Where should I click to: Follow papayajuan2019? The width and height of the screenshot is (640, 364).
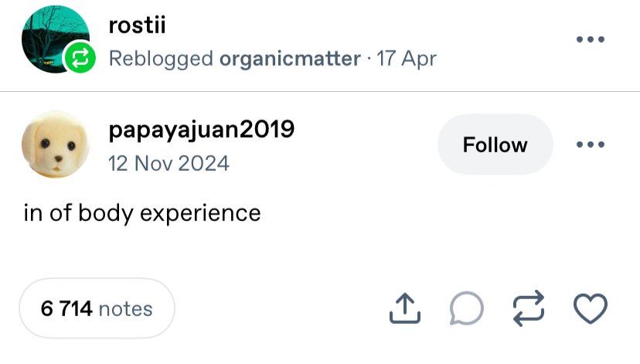point(495,145)
